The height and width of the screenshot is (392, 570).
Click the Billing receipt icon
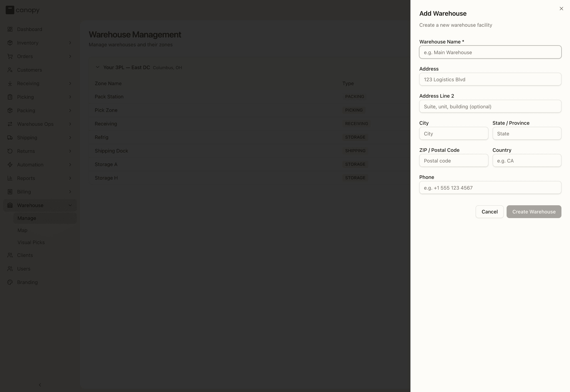[10, 192]
